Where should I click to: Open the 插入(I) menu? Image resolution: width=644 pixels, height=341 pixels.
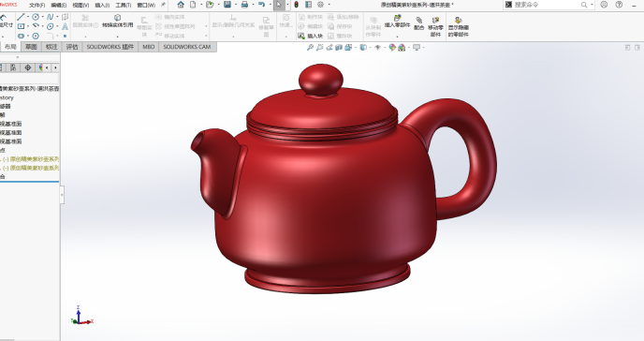102,5
